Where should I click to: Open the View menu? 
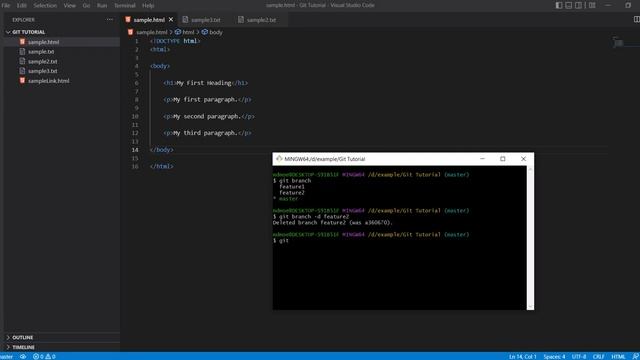[69, 5]
